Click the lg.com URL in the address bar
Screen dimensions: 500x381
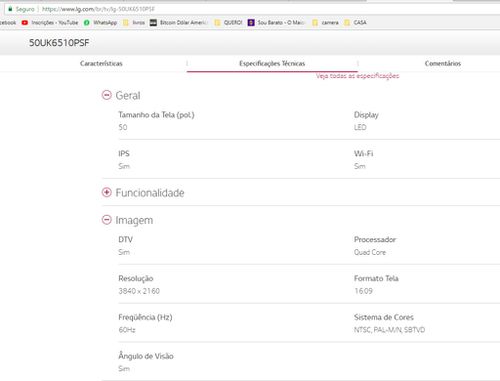pyautogui.click(x=98, y=9)
